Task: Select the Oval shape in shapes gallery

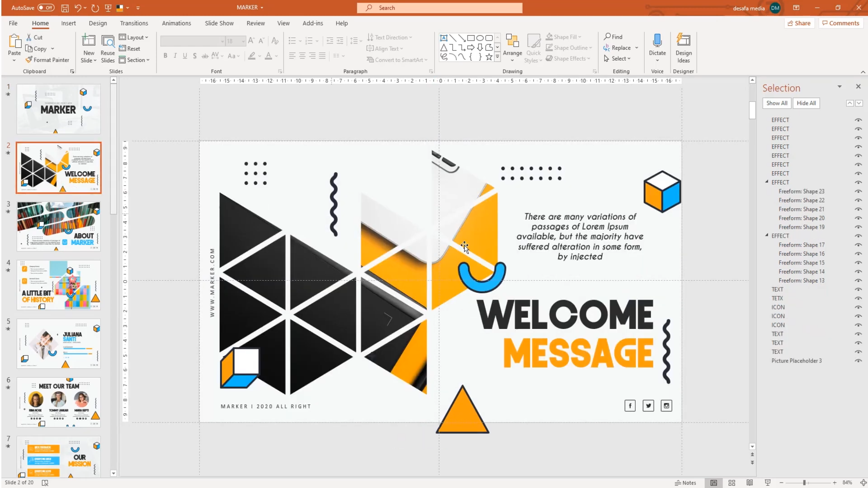Action: (x=480, y=38)
